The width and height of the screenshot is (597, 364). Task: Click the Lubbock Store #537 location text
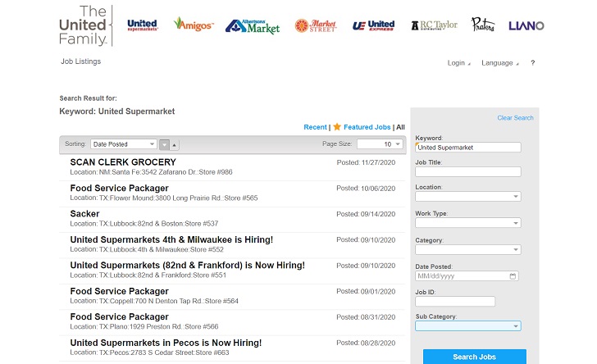tap(144, 224)
